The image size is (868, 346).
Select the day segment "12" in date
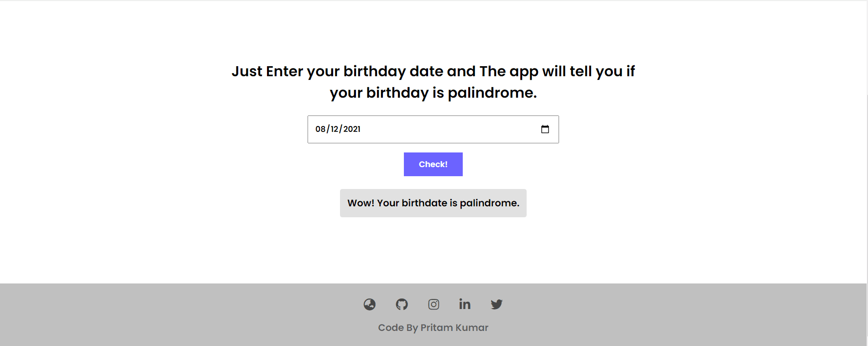(x=335, y=129)
